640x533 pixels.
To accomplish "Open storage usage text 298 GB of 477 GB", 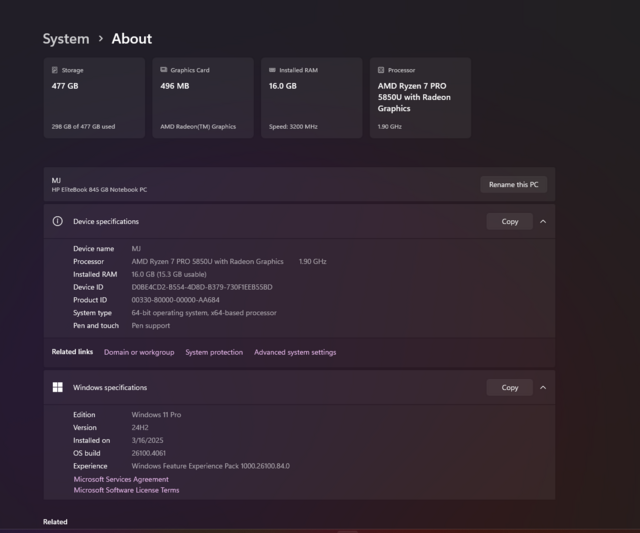I will click(x=83, y=127).
